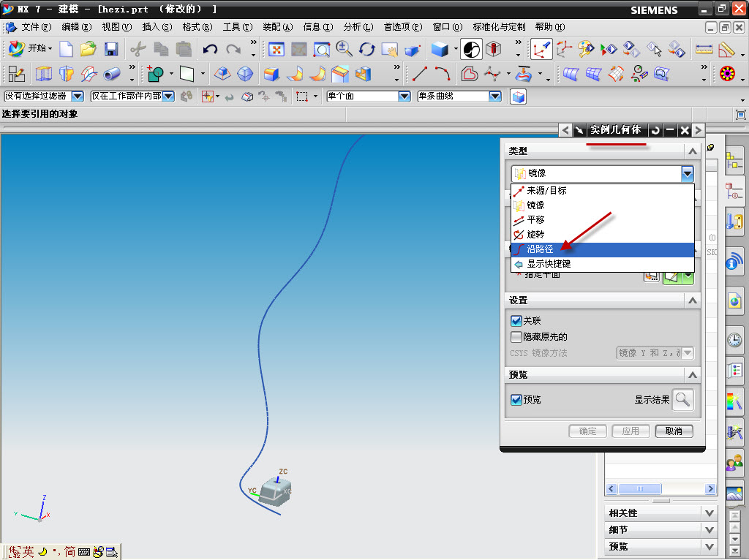Click the soft keyboard icon in IME bar
Image resolution: width=749 pixels, height=560 pixels.
point(84,552)
